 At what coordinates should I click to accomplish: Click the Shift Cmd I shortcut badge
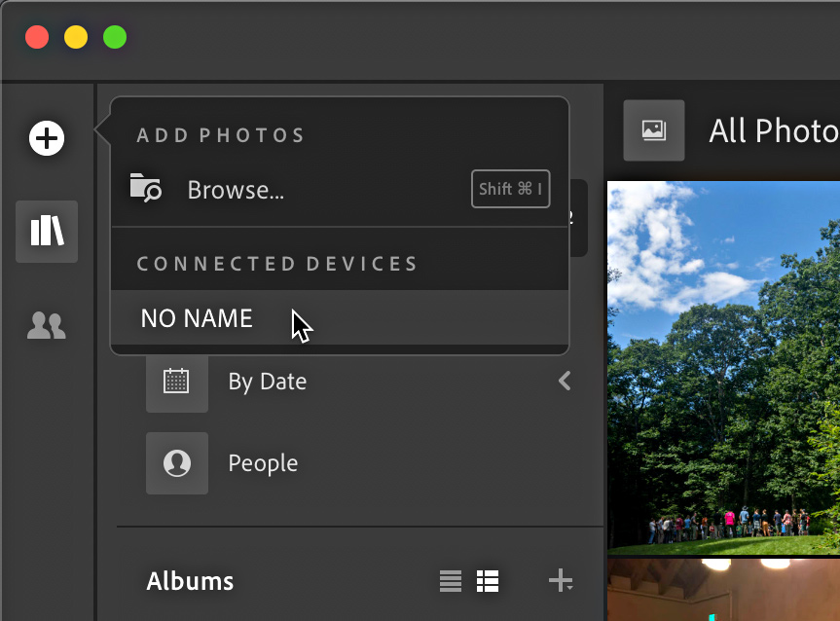coord(511,189)
